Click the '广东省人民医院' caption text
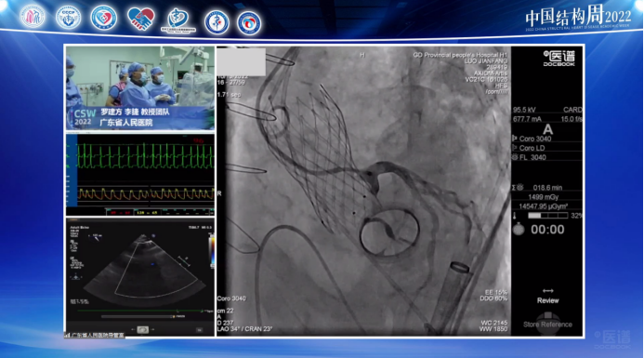 (x=126, y=123)
